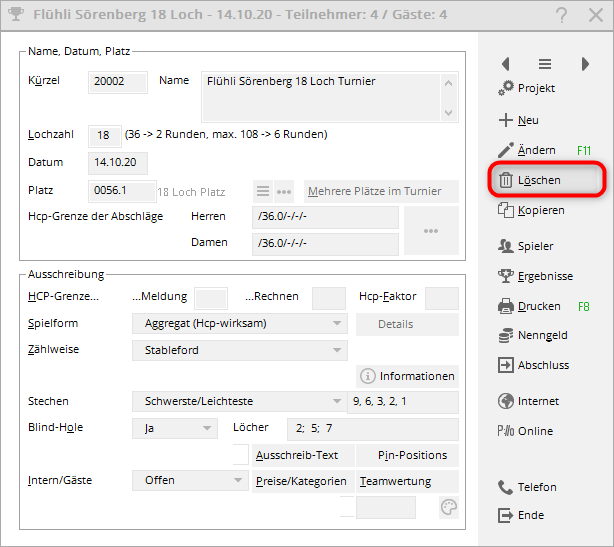The height and width of the screenshot is (547, 614).
Task: Toggle checkbox below Preise/Kategorien
Action: (x=347, y=507)
